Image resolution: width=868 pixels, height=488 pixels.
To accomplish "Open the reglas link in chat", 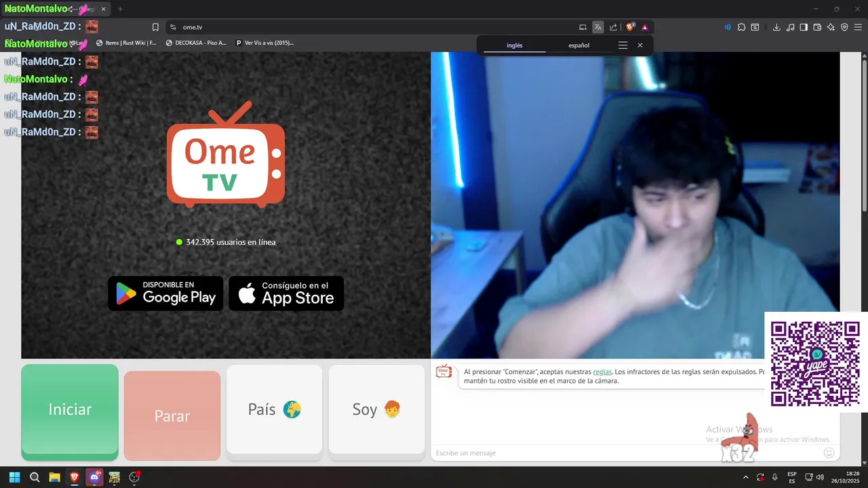I will (x=602, y=371).
